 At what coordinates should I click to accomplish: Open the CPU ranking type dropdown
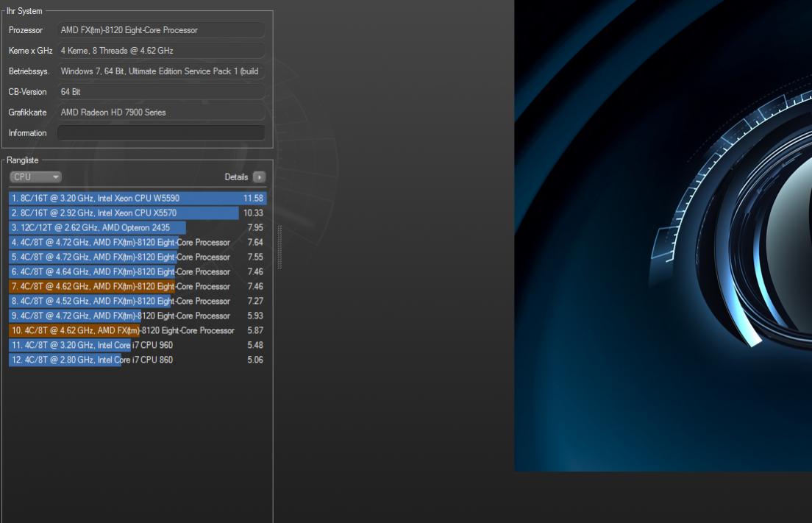tap(35, 177)
